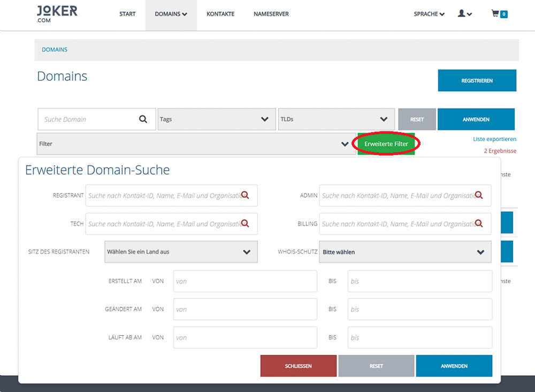Click the Tech search magnifier icon

(245, 224)
